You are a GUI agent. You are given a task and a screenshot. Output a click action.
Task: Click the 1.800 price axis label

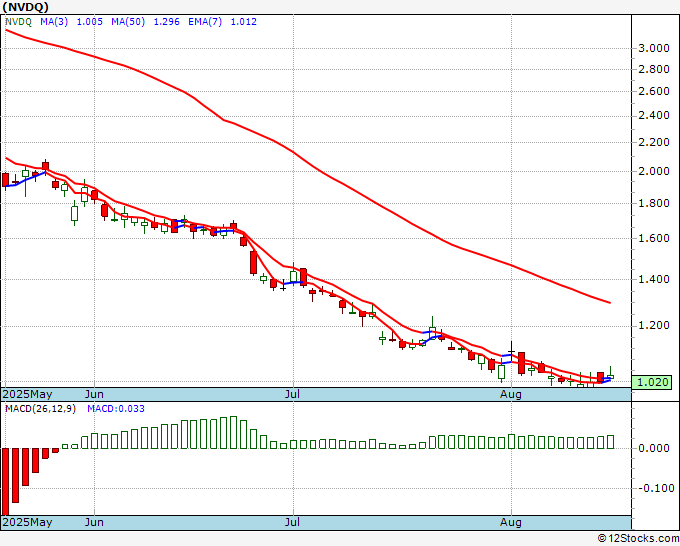(x=654, y=203)
